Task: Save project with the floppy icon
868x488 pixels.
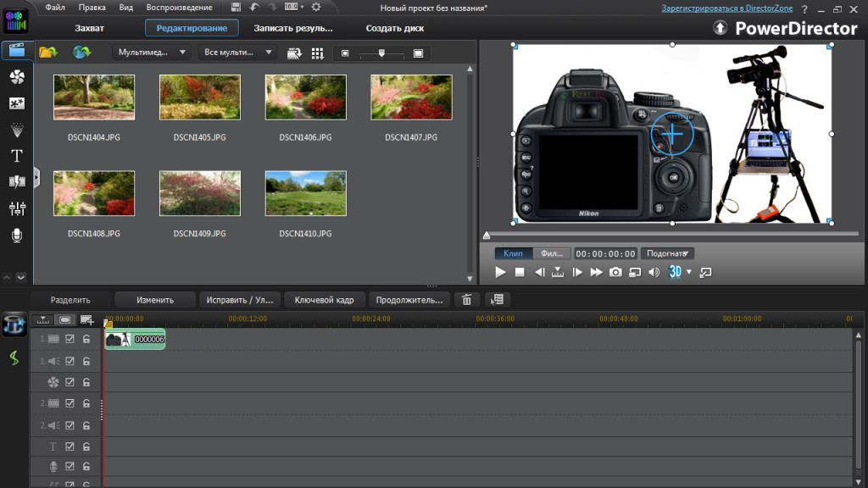Action: click(236, 7)
